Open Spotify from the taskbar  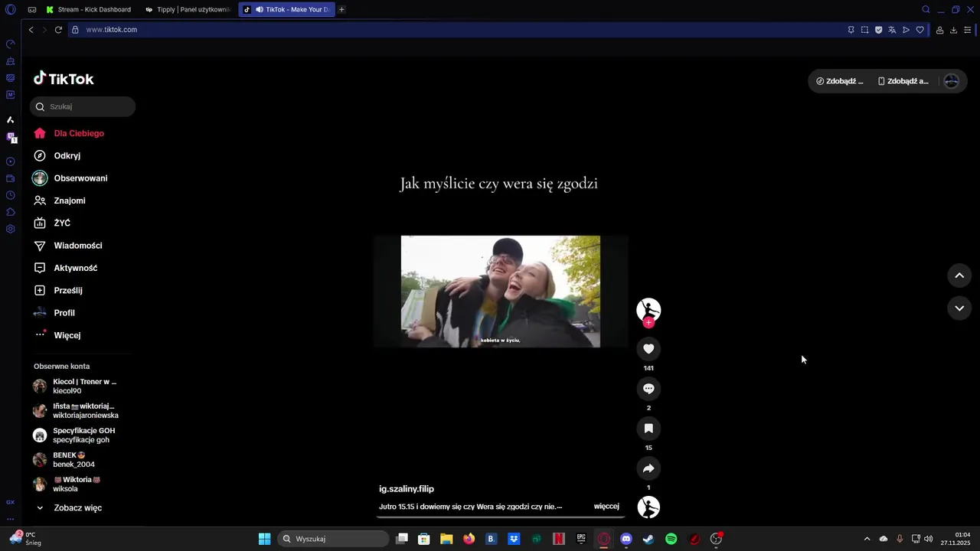coord(671,539)
